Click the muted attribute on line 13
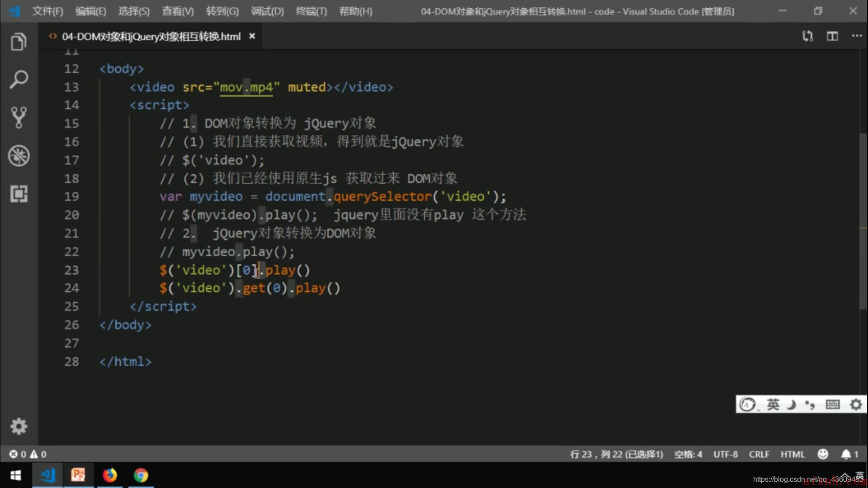The image size is (868, 488). coord(307,87)
